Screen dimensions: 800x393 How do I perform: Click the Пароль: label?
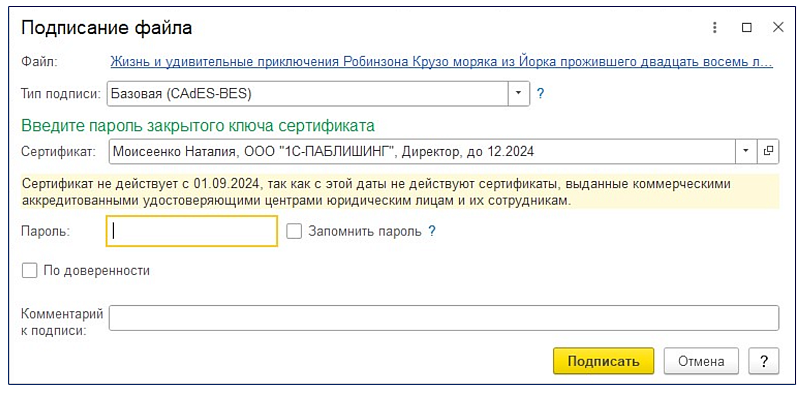pos(45,231)
